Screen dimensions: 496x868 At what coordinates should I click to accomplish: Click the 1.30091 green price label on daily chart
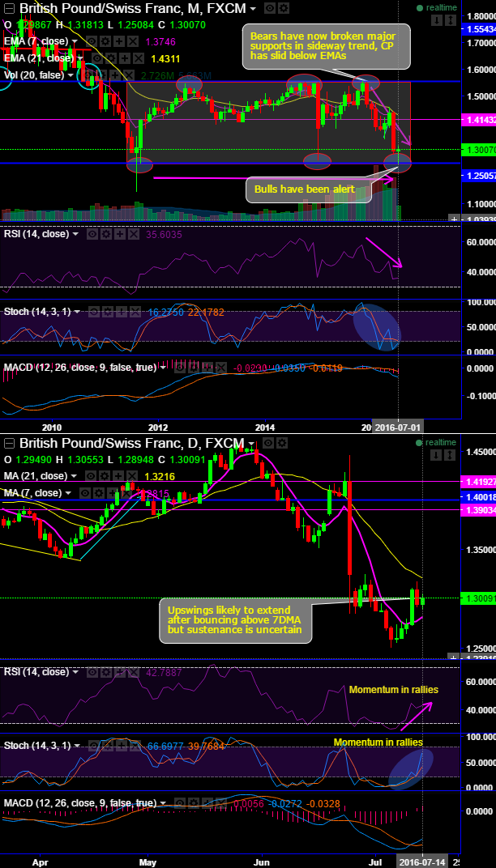pos(479,598)
